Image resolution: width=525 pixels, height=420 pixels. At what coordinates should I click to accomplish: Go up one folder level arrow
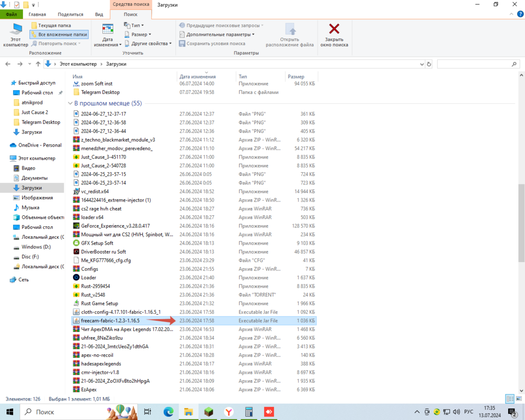(38, 64)
